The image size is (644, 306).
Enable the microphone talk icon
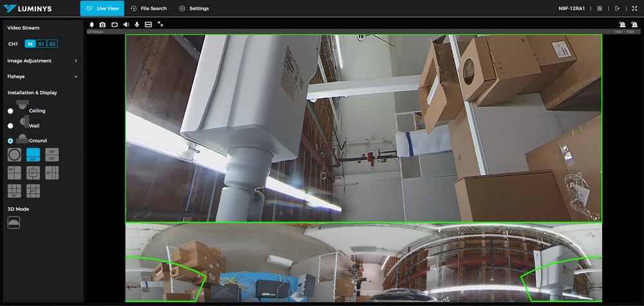tap(137, 24)
